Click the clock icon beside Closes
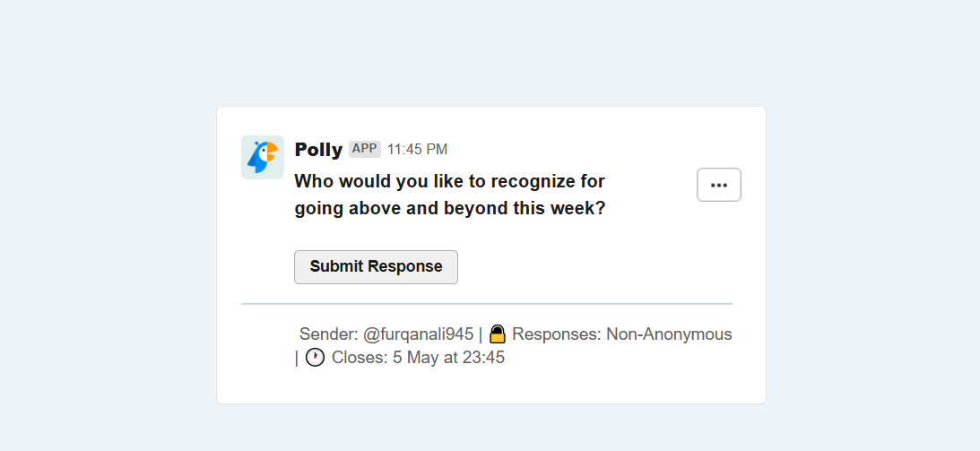This screenshot has width=980, height=451. [x=315, y=358]
